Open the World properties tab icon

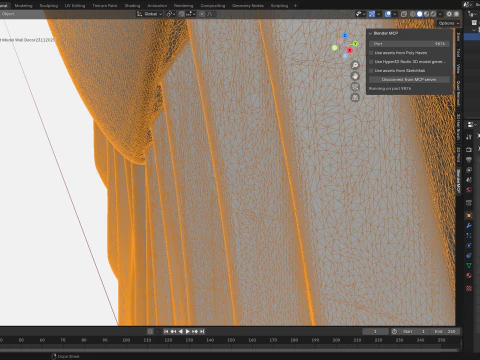pos(469,190)
